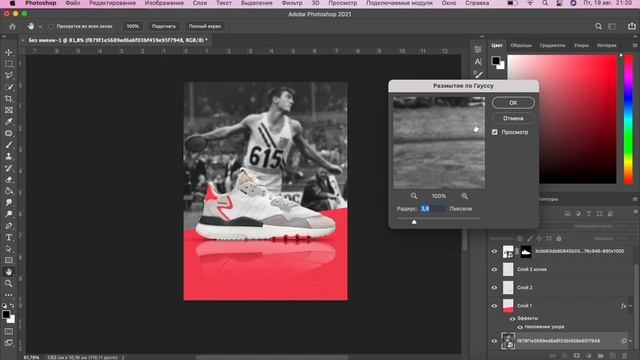Select the Type tool in toolbar
Image resolution: width=640 pixels, height=360 pixels.
pos(9,237)
